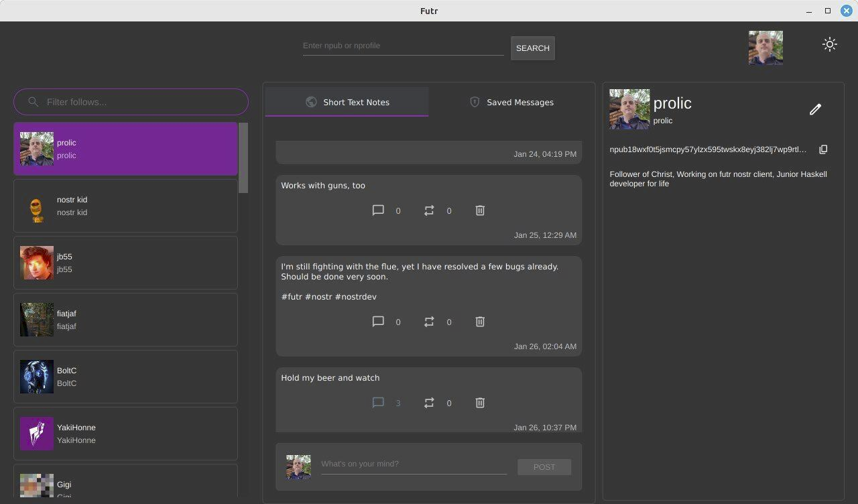Open the account avatar in the top bar
Image resolution: width=858 pixels, height=504 pixels.
(x=765, y=48)
